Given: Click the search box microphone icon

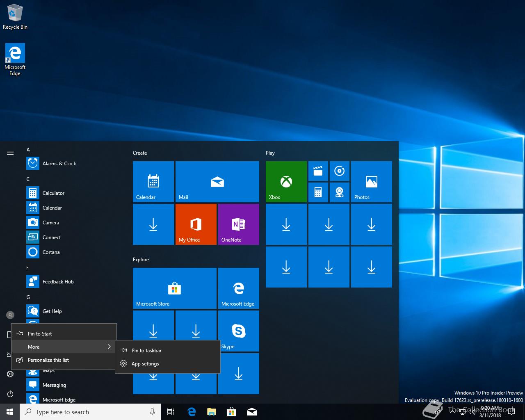Looking at the screenshot, I should click(x=152, y=412).
